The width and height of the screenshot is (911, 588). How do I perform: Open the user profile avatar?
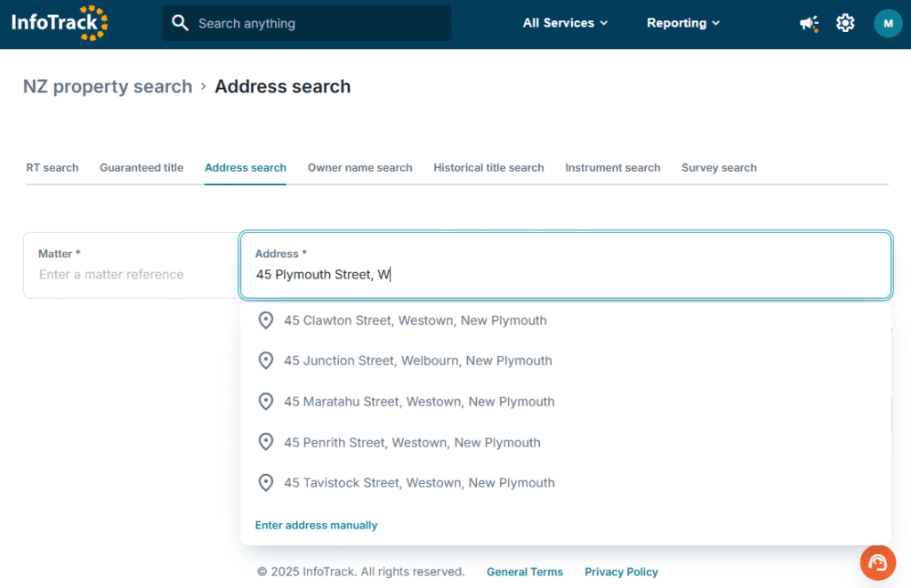[x=887, y=23]
